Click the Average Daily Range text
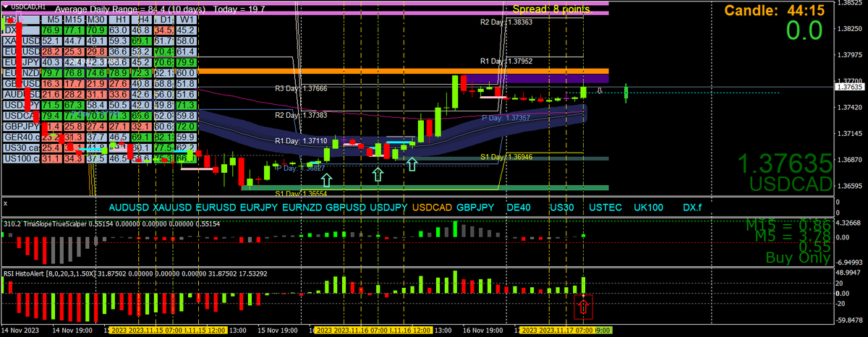 click(x=159, y=9)
